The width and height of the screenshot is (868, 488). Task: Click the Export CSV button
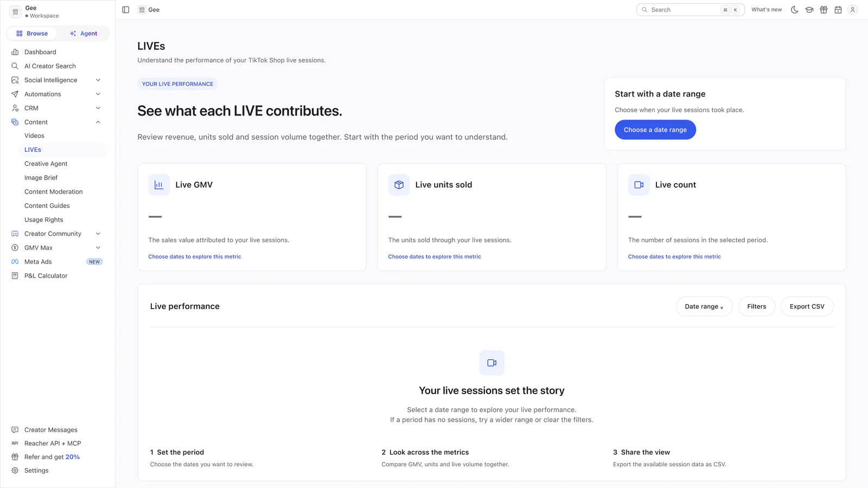807,306
